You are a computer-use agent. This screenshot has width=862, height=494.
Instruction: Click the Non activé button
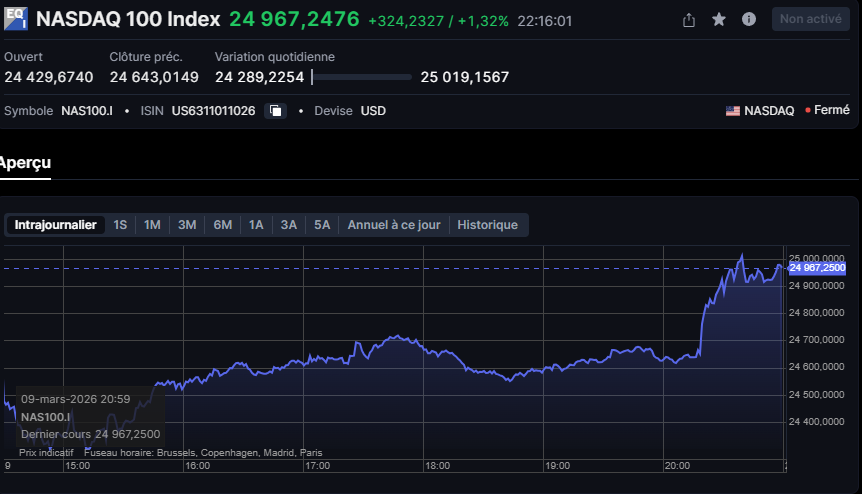tap(810, 19)
